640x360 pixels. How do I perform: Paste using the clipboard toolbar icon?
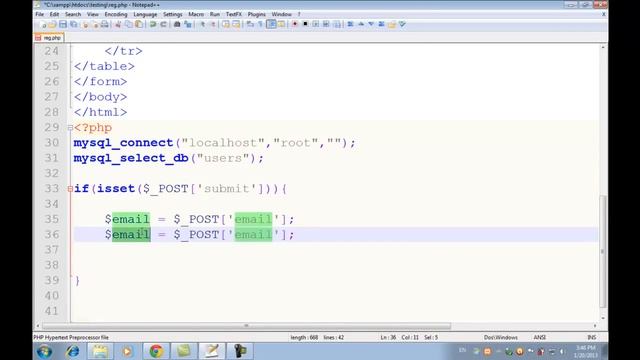coord(139,24)
